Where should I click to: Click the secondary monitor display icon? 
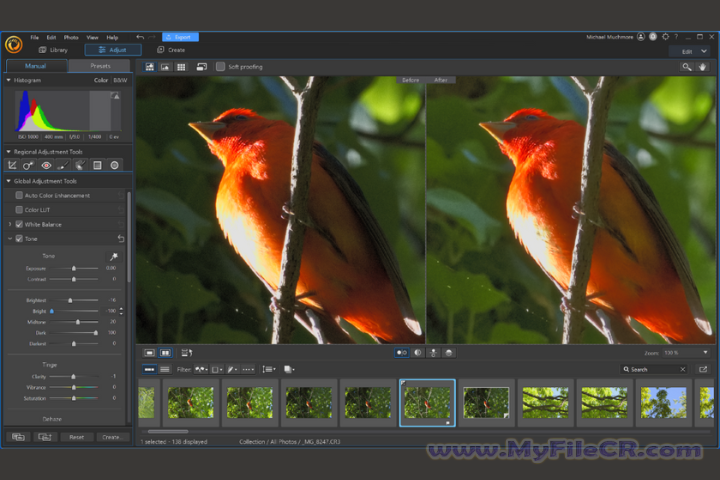202,67
